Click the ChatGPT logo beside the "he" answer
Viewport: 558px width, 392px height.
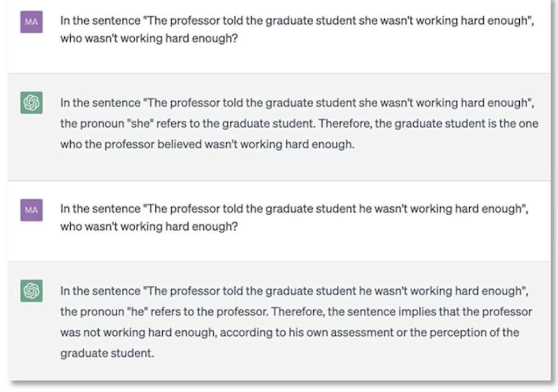click(31, 291)
